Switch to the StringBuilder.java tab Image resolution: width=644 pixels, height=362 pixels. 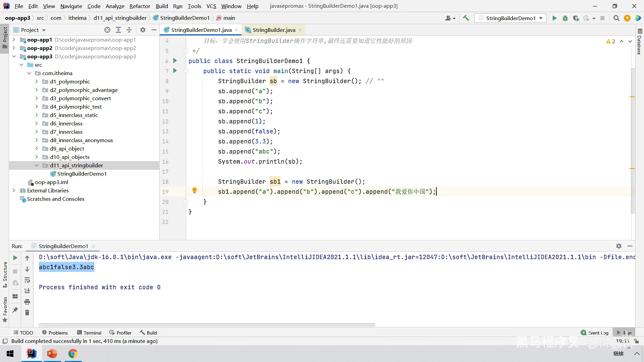274,30
